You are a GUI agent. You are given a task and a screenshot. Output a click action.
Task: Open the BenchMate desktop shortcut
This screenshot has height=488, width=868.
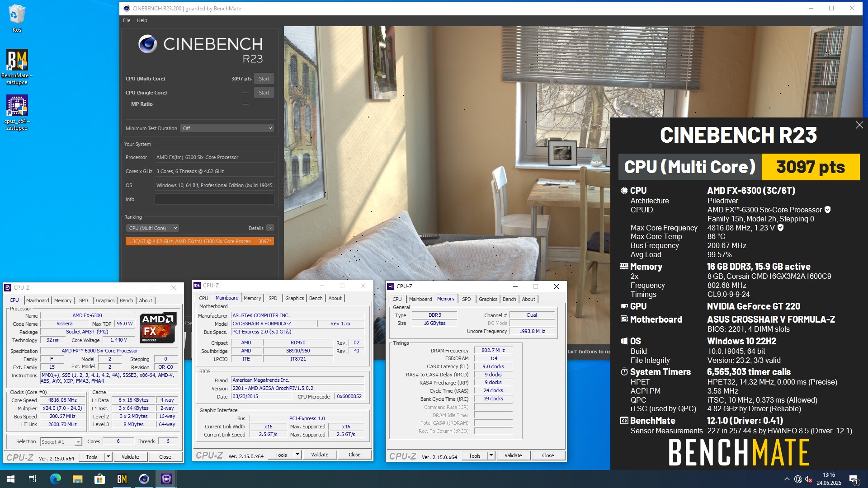[17, 66]
